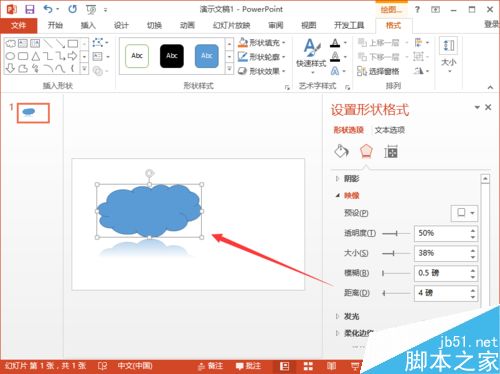Viewport: 500px width, 374px height.
Task: Open 选择窗格 (Selection Pane)
Action: [378, 71]
